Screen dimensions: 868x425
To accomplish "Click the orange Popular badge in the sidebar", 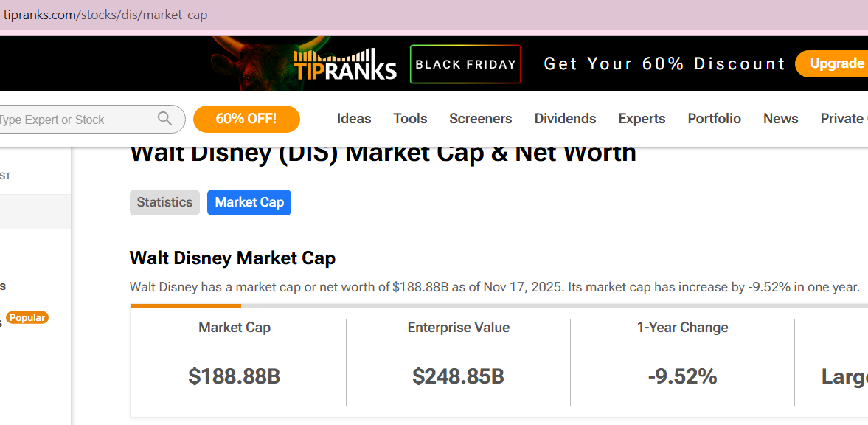I will point(27,318).
